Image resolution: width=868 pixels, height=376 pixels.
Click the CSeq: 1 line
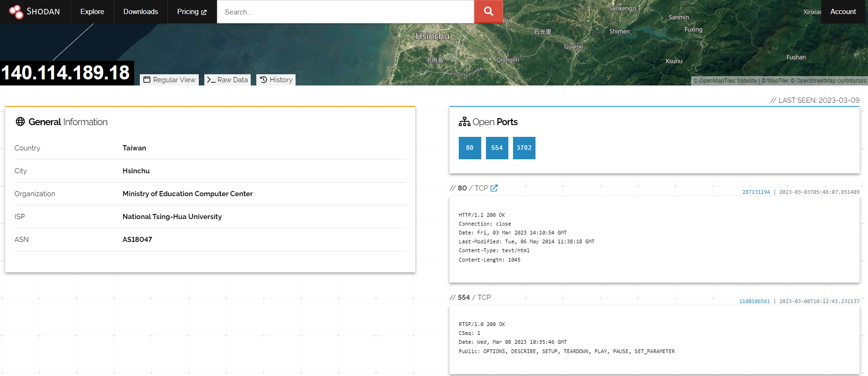470,333
